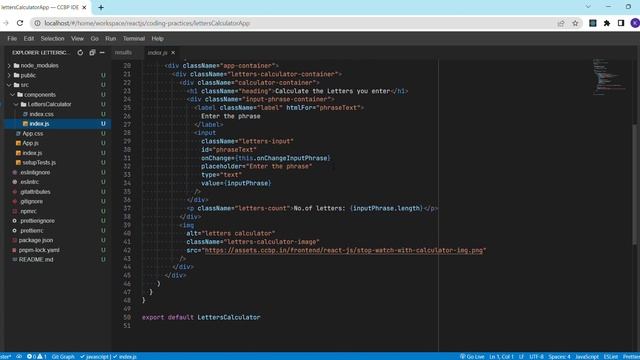View the site information icon
The image size is (640, 360).
click(37, 23)
